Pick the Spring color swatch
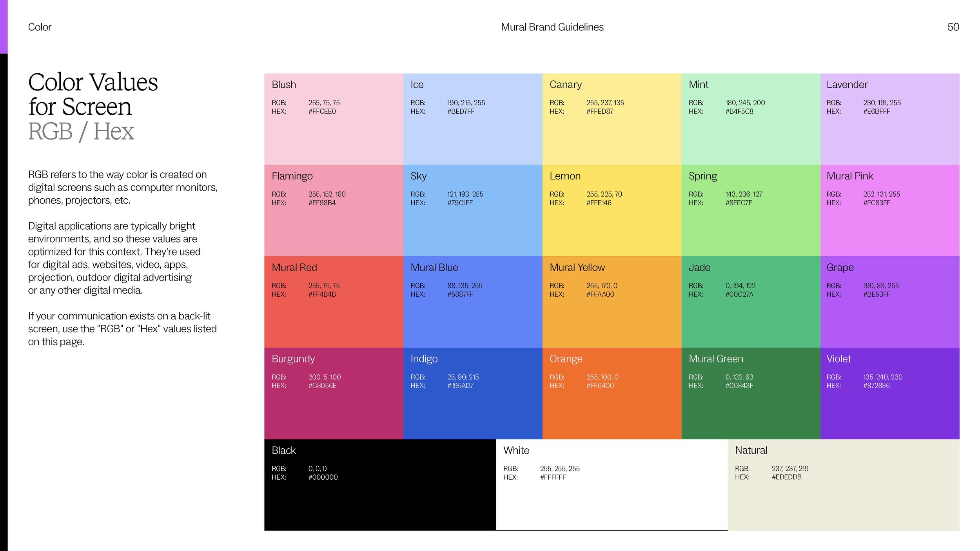The image size is (980, 551). [x=751, y=210]
